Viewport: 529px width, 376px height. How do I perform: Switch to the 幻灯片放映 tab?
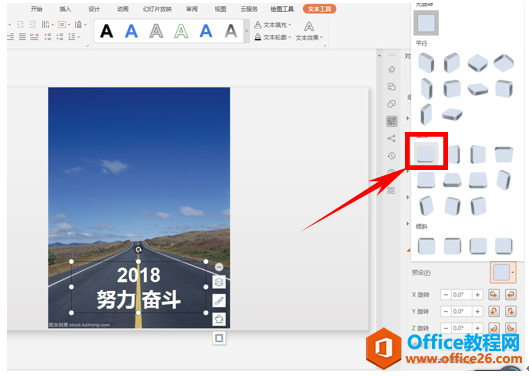(x=157, y=9)
